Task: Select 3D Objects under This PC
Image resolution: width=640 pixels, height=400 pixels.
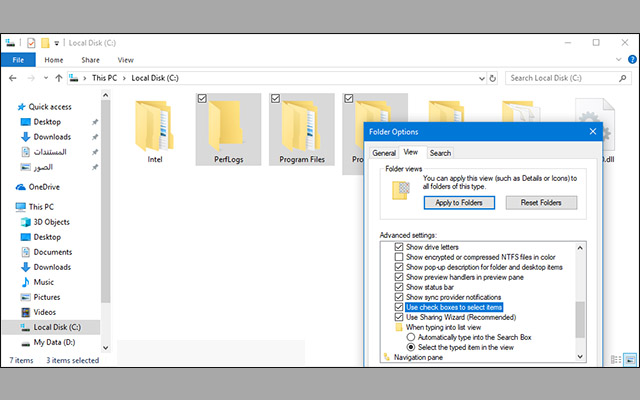Action: pos(54,222)
